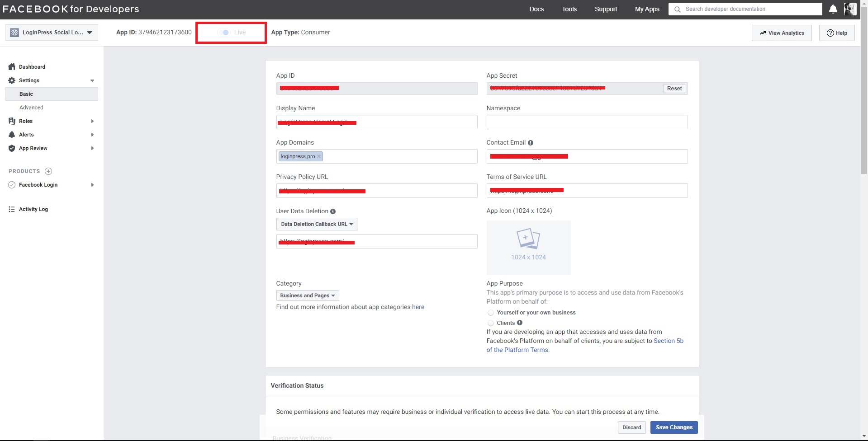
Task: Open the Dashboard page
Action: tap(32, 67)
